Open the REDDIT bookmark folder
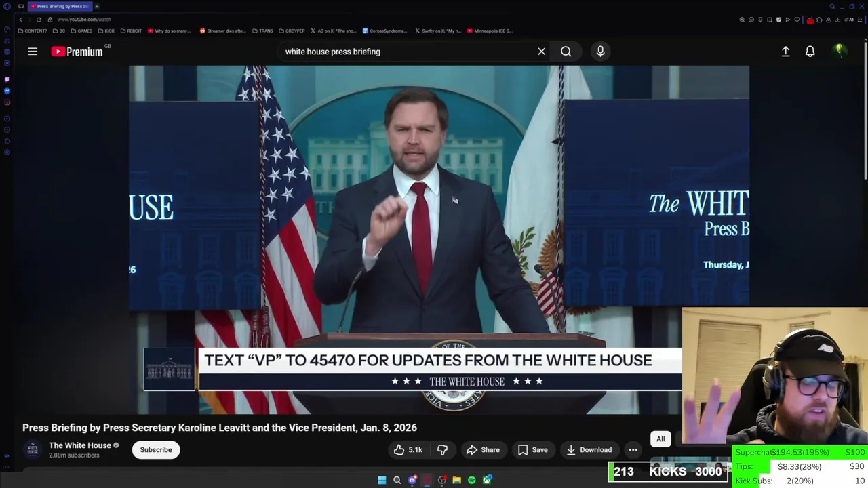868x488 pixels. [131, 30]
